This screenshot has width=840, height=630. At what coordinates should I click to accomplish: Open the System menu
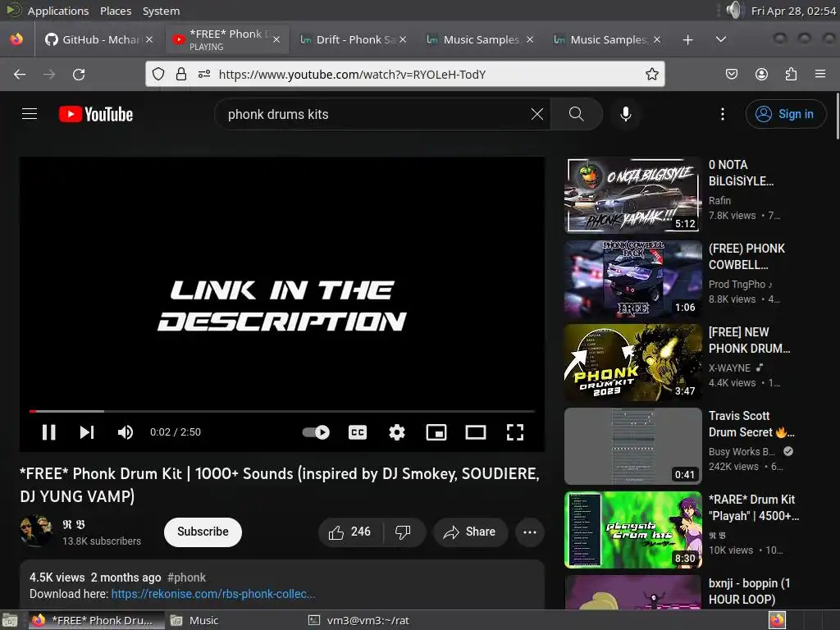point(161,11)
